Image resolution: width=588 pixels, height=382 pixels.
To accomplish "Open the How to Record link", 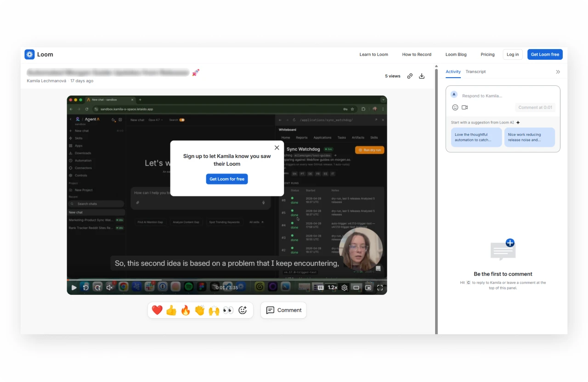I will [x=417, y=54].
